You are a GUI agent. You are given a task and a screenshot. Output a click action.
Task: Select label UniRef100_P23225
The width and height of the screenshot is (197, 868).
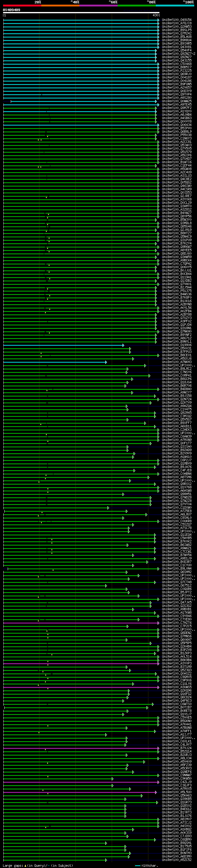pos(176,71)
